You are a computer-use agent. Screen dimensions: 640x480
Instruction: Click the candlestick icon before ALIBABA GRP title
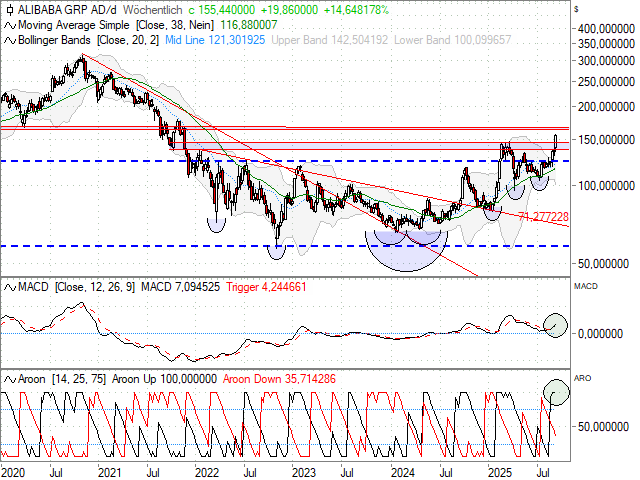(10, 10)
